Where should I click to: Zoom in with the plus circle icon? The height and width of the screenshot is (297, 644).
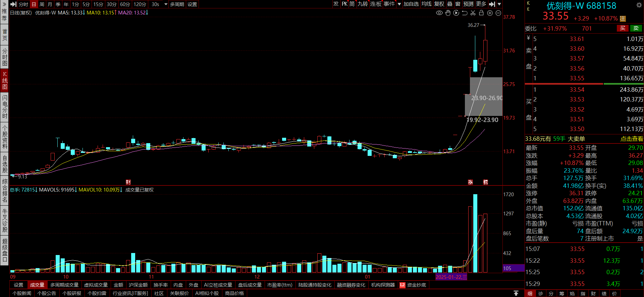490,13
